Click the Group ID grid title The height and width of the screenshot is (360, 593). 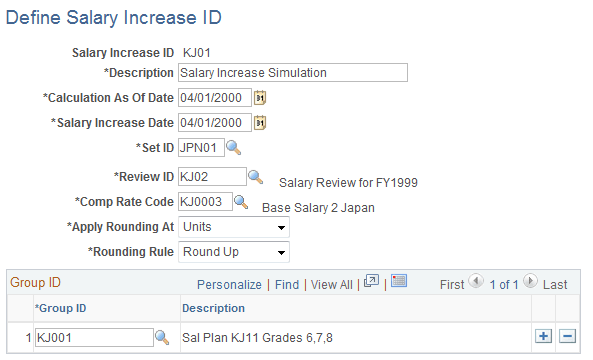coord(35,282)
